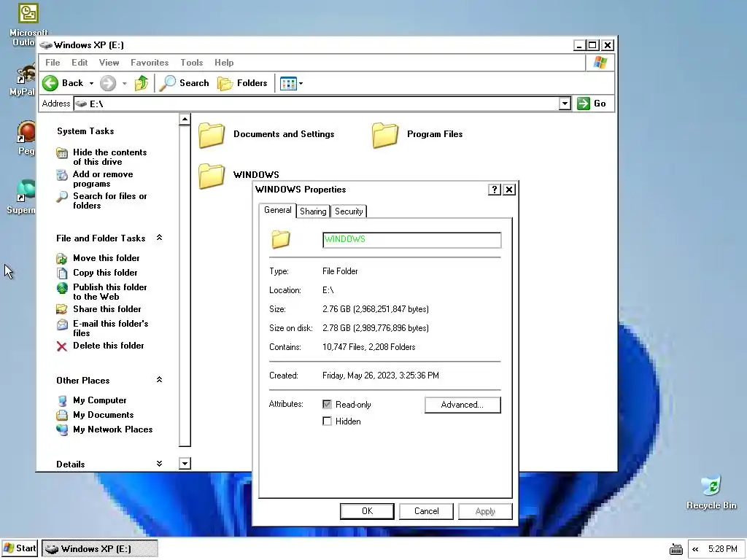Click Add or remove programs link
Viewport: 747px width, 560px height.
point(103,179)
